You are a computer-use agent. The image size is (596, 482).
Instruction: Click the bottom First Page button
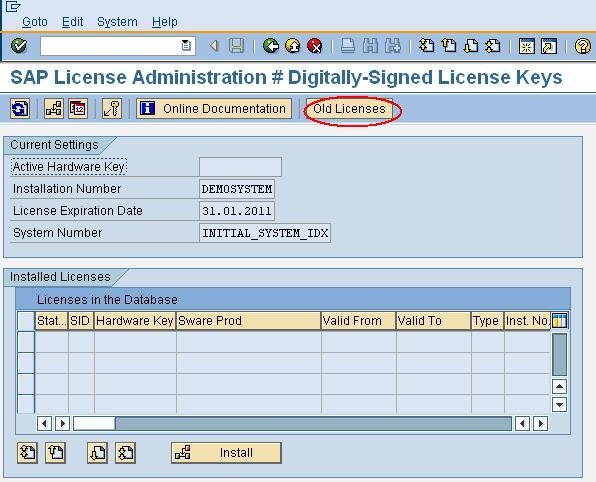27,453
